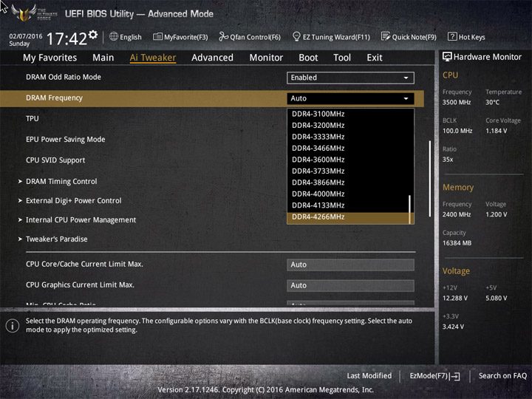Click the dropdown list scrollbar thumb
Image resolution: width=532 pixels, height=399 pixels.
click(409, 209)
